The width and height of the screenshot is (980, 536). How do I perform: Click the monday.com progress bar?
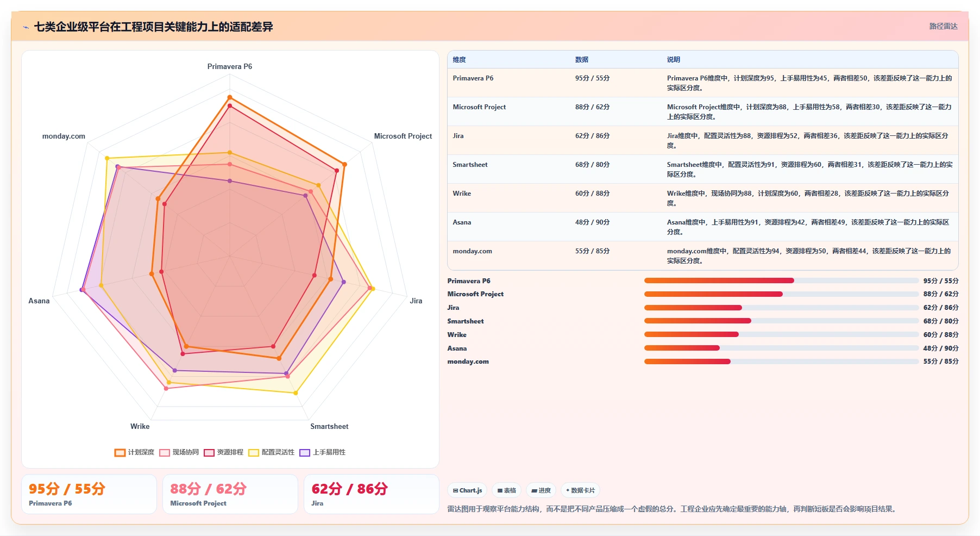point(781,362)
